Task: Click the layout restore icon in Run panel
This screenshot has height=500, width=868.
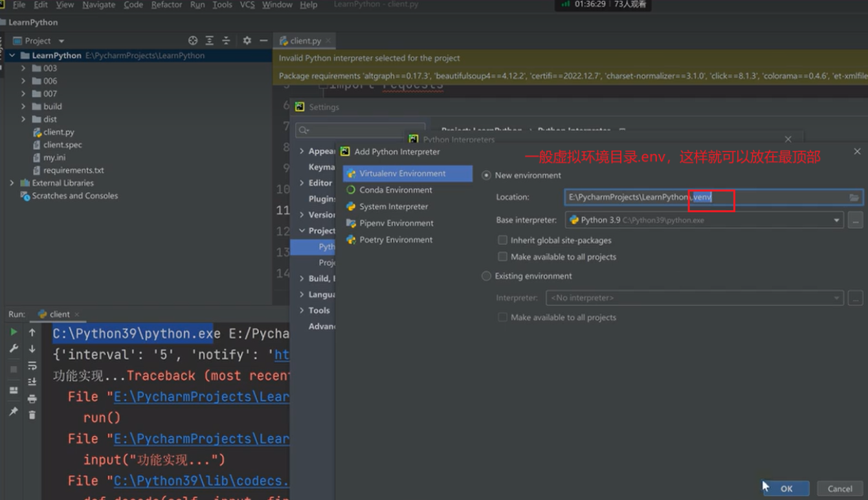Action: click(14, 390)
